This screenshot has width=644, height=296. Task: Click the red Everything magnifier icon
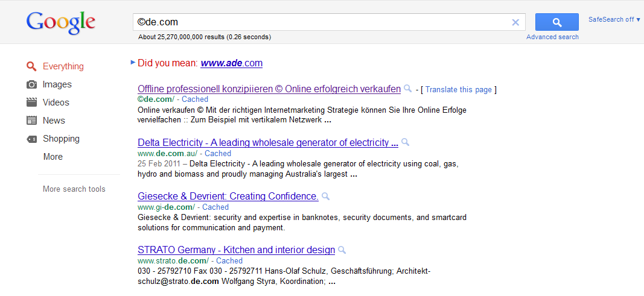coord(31,66)
